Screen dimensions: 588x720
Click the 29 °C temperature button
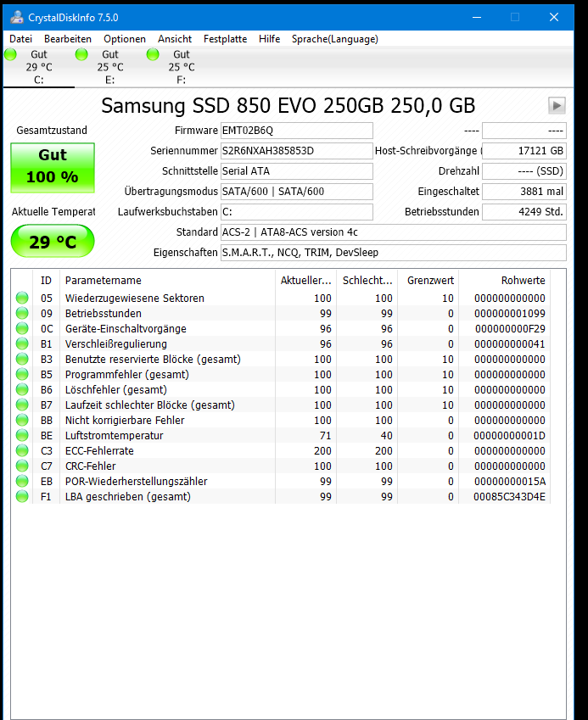(53, 241)
